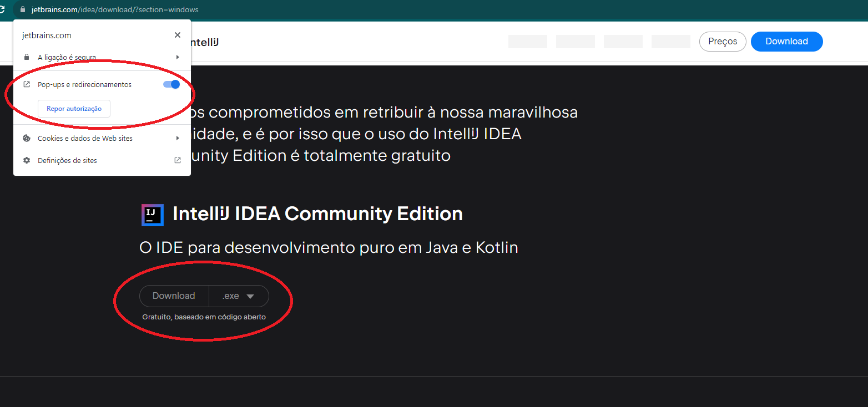Click the pop-up icon beside 'Pop-ups e redirecionamentos'
Screen dimensions: 868x407
pos(26,85)
